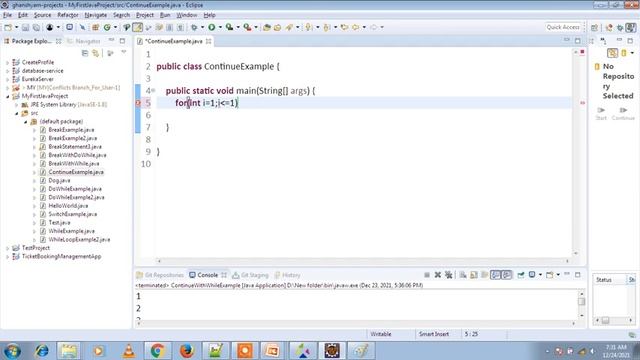This screenshot has width=640, height=360.
Task: Expand the TestProject node
Action: [7, 248]
